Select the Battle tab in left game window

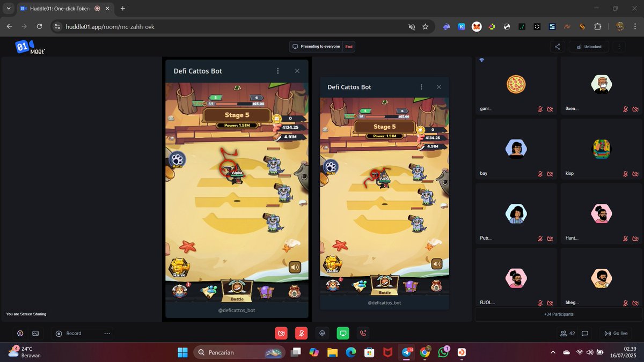point(237,290)
